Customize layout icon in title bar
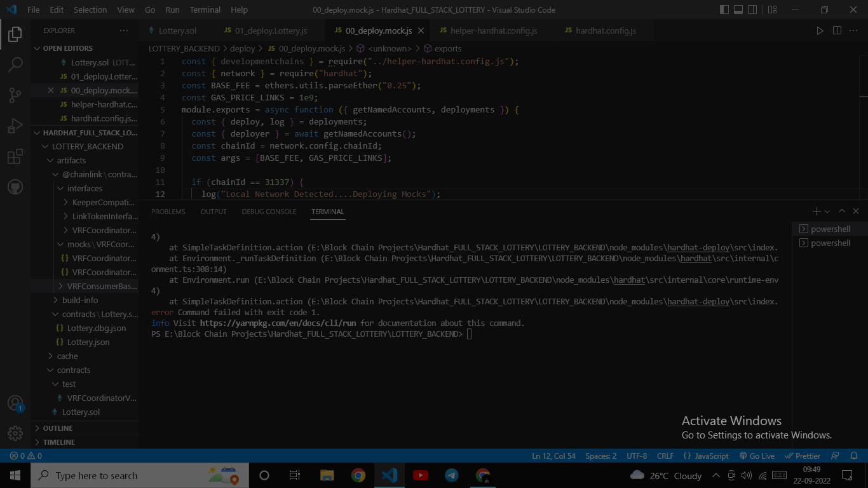Viewport: 868px width, 488px height. 772,10
